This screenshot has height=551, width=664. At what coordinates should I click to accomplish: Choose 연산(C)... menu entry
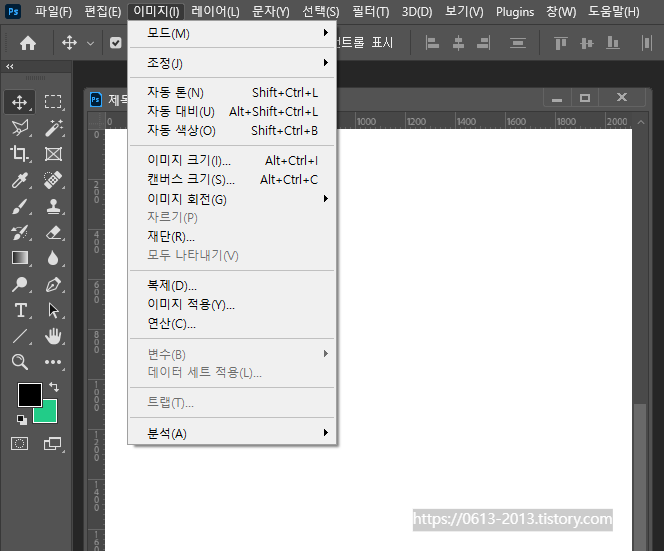232,324
